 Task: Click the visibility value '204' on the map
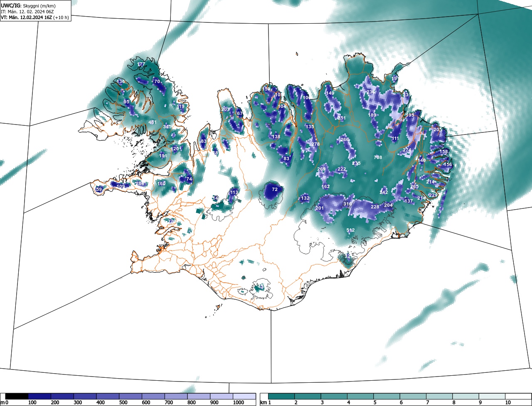click(x=388, y=205)
